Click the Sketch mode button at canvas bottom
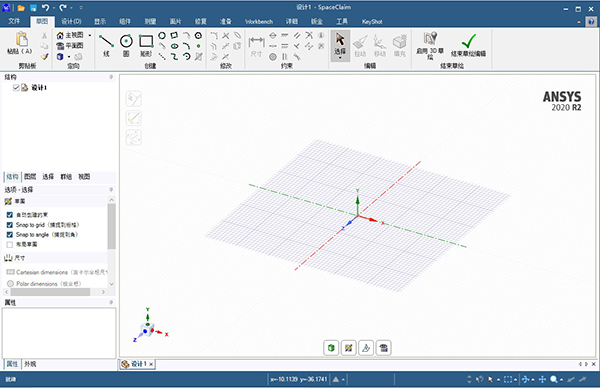 point(349,348)
